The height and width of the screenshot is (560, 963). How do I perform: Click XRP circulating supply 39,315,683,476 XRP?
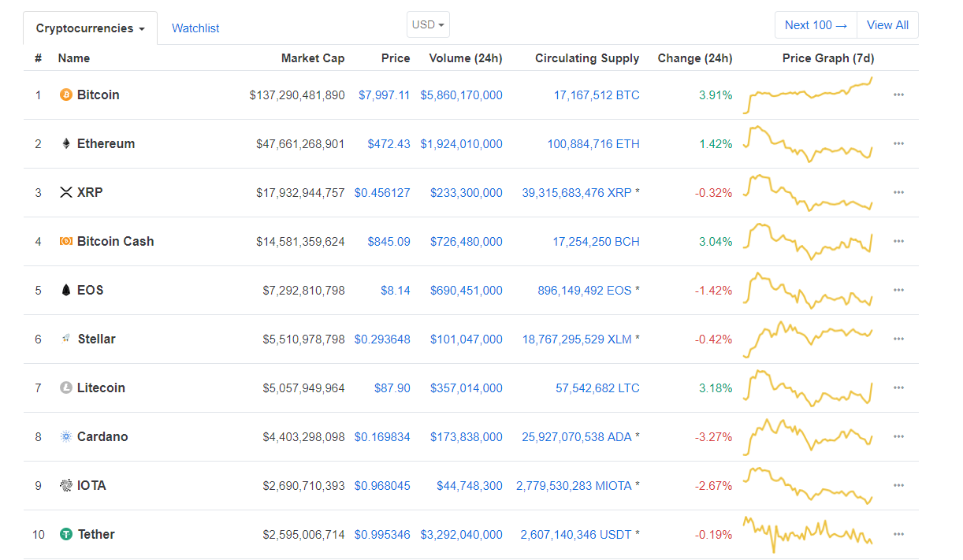pos(577,193)
